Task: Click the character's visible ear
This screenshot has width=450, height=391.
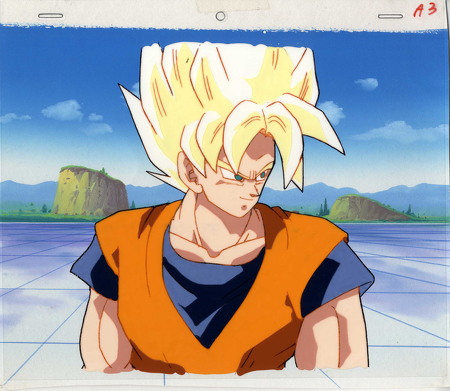Action: click(x=188, y=173)
